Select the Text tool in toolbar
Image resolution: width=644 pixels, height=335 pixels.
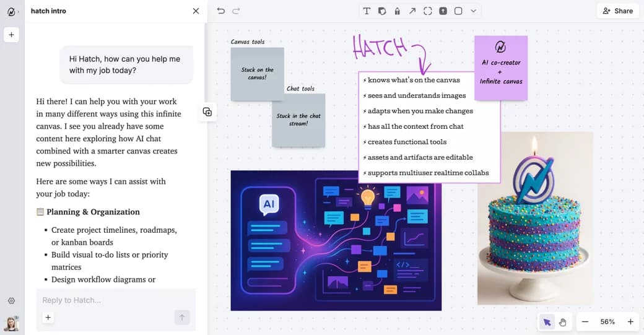(367, 11)
